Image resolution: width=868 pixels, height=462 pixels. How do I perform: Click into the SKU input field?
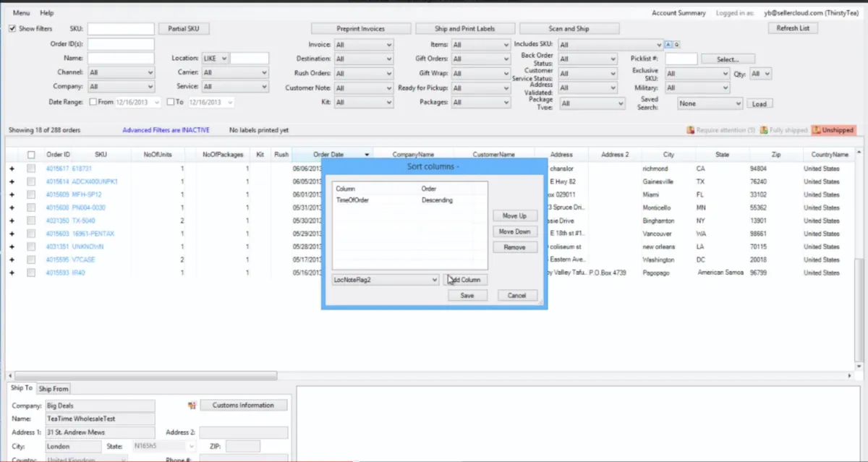tap(121, 29)
